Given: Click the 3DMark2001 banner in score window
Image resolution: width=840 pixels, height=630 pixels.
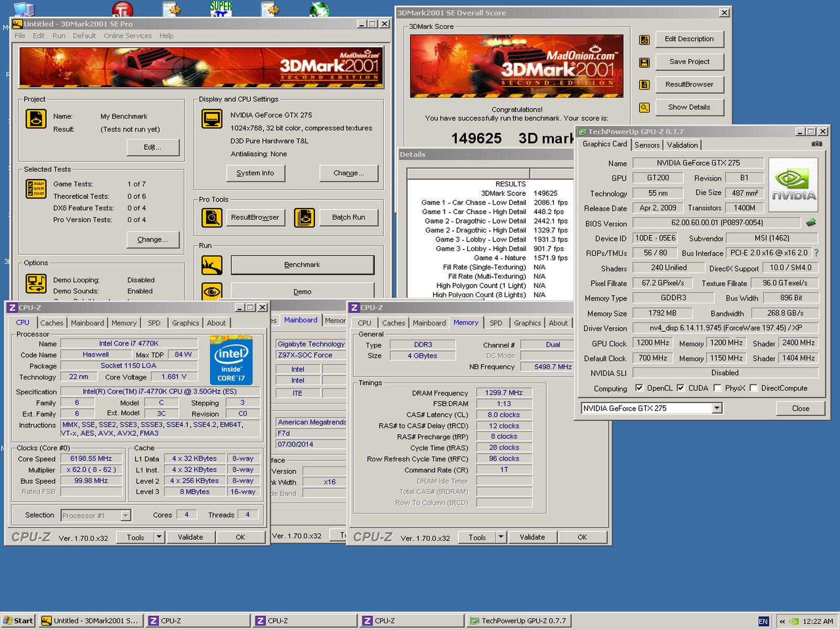Looking at the screenshot, I should click(x=517, y=66).
